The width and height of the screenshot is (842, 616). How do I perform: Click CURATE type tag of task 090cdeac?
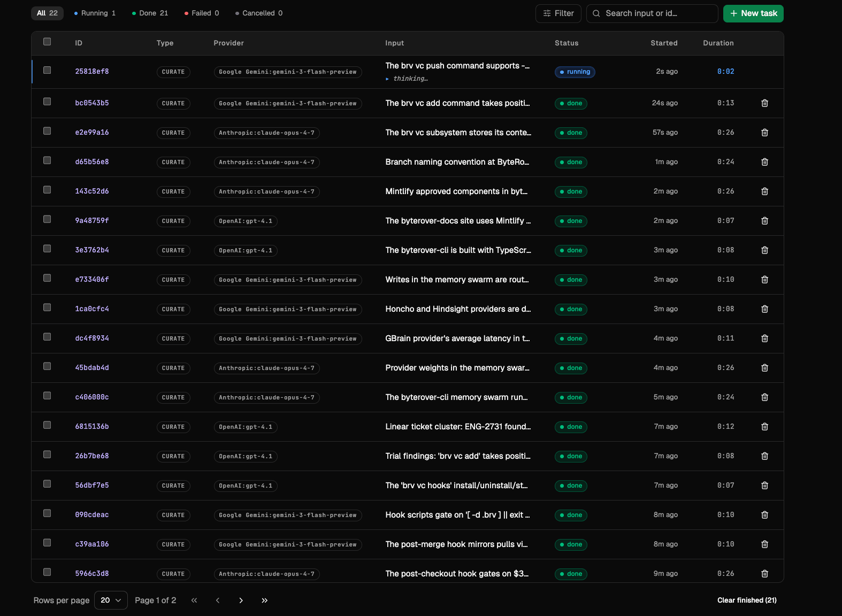tap(173, 515)
